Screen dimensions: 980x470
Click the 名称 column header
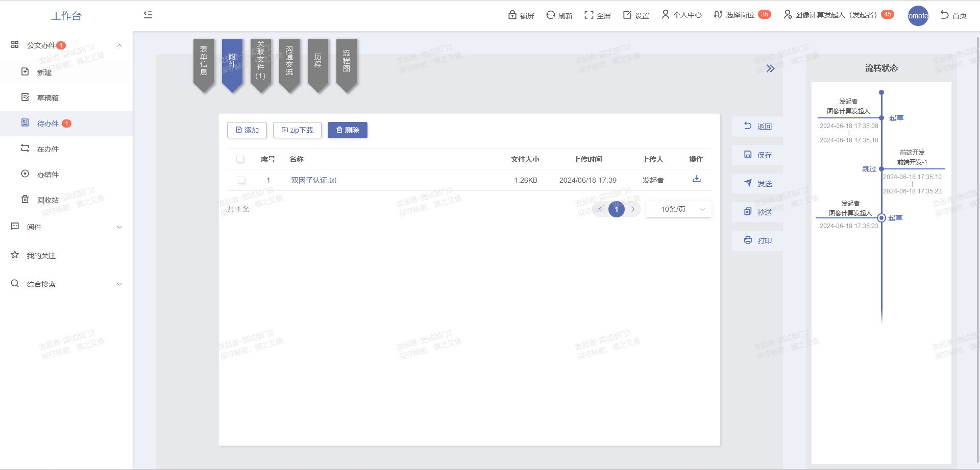(x=297, y=159)
